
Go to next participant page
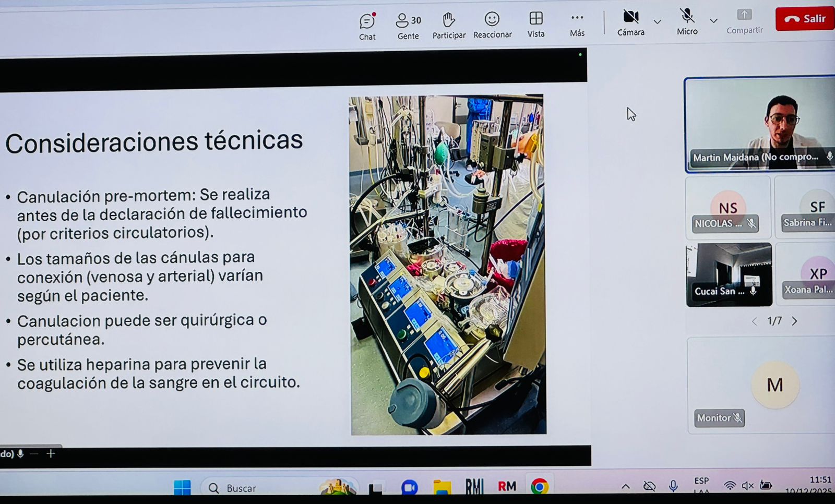(795, 321)
